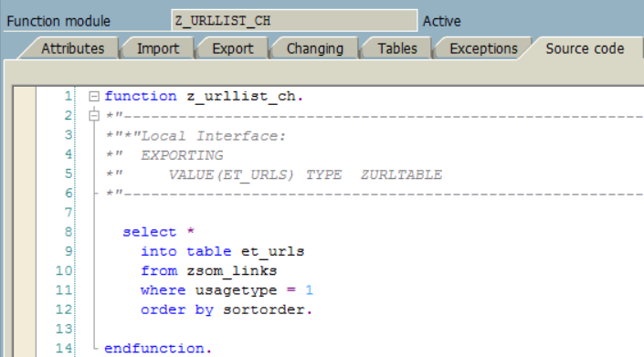This screenshot has height=357, width=644.
Task: Click line number 14 in the gutter
Action: click(64, 349)
